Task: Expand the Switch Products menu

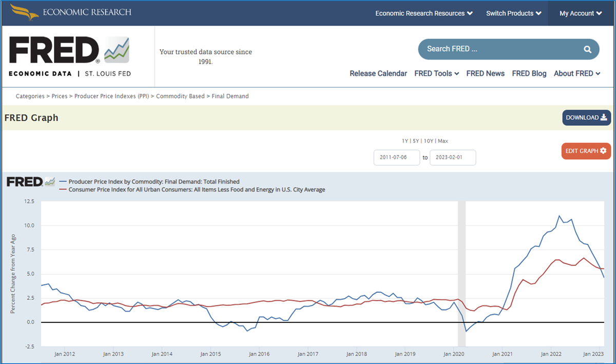Action: [514, 13]
